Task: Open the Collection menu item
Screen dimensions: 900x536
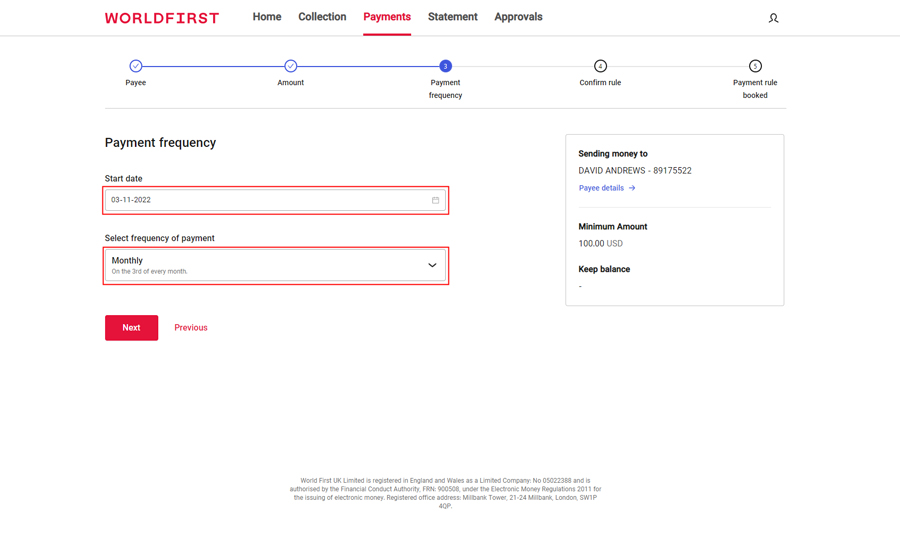Action: point(322,17)
